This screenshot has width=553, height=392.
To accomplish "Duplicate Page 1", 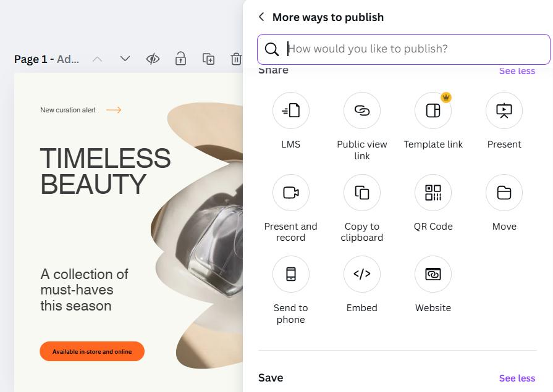I will click(x=208, y=59).
